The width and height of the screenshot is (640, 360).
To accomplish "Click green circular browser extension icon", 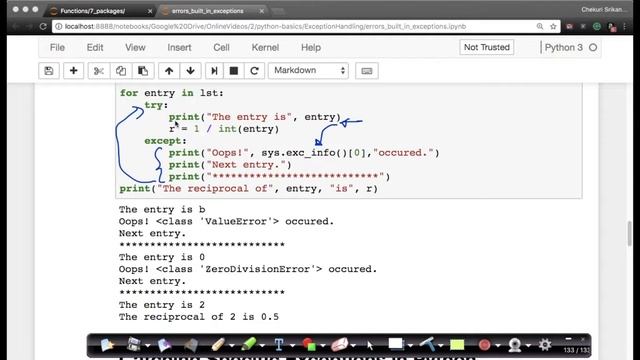I will tap(597, 27).
